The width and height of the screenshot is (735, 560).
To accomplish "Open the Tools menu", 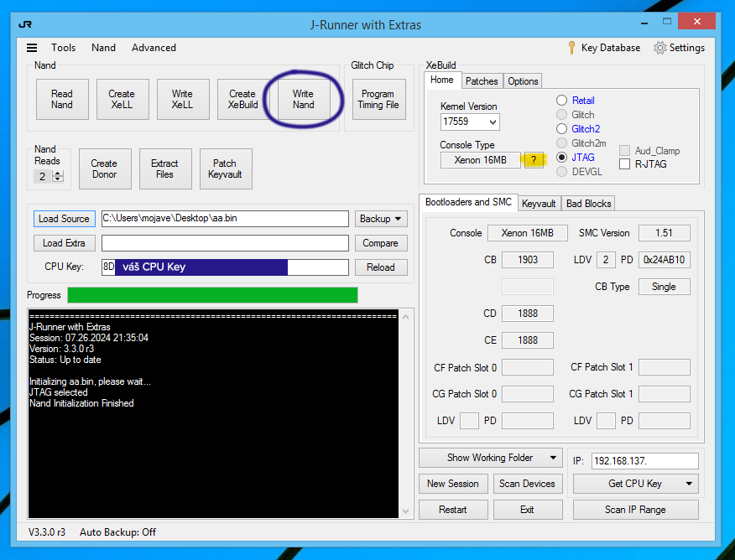I will (63, 48).
